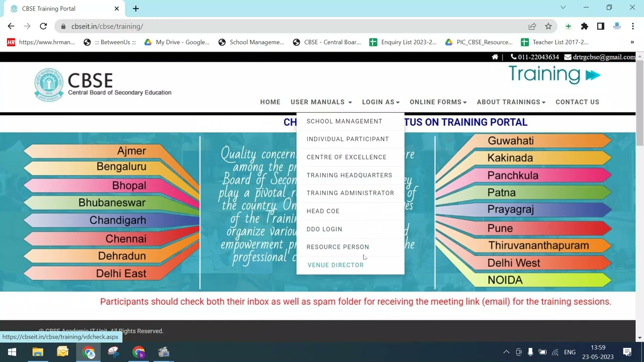
Task: Open File Explorer from the taskbar
Action: (38, 352)
